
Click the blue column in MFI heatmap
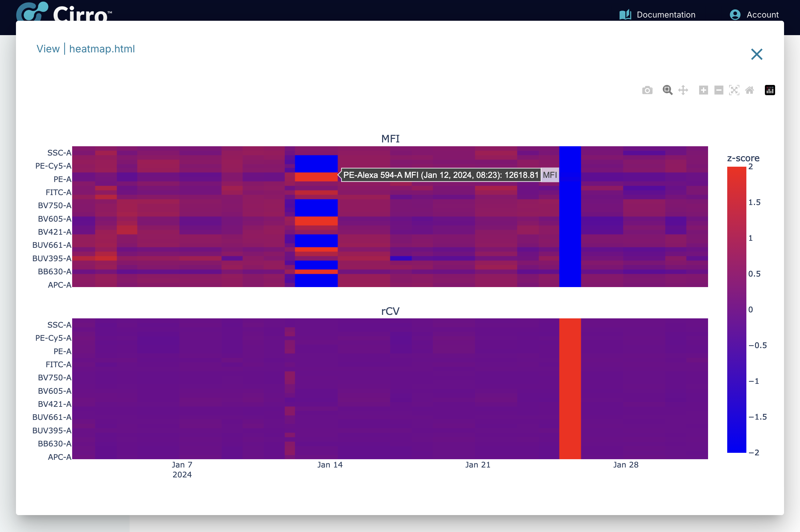(x=570, y=217)
